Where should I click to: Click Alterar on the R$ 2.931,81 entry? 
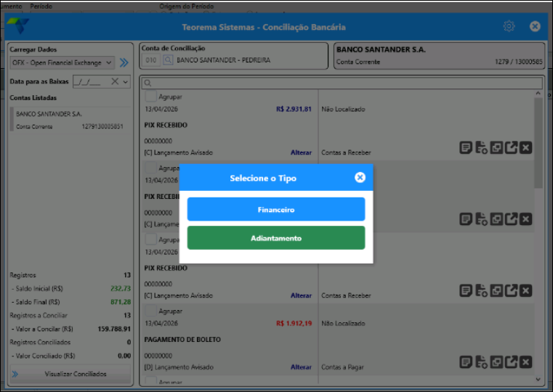pos(301,152)
